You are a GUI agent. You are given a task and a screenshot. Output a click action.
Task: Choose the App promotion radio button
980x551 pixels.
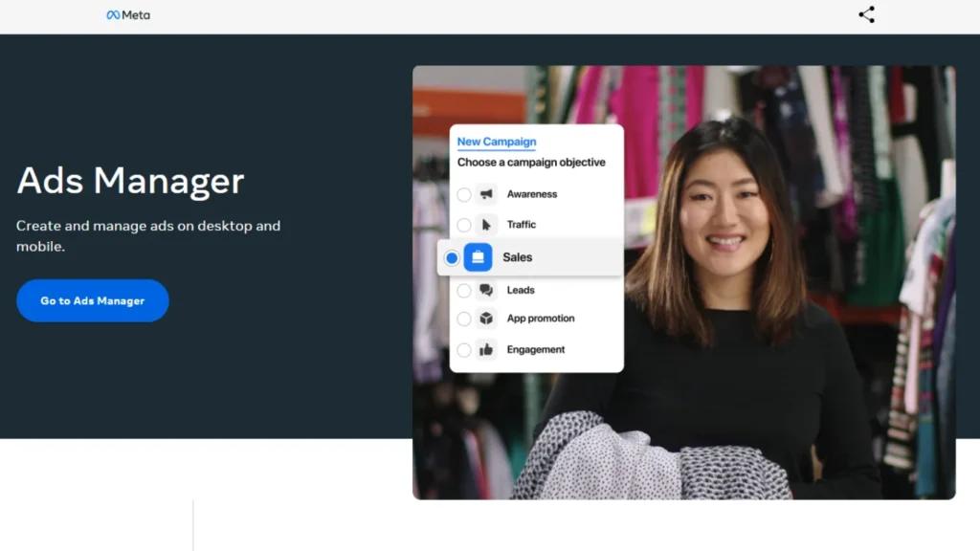tap(464, 319)
